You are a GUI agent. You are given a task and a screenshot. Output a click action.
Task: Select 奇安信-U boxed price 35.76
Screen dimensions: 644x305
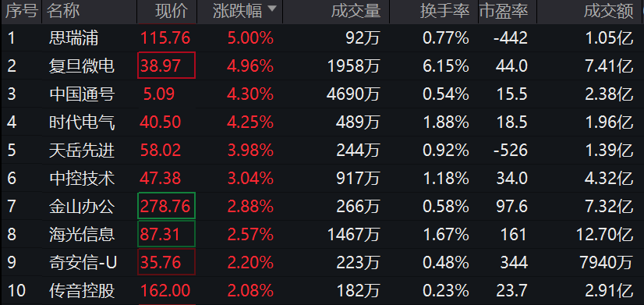tap(166, 262)
